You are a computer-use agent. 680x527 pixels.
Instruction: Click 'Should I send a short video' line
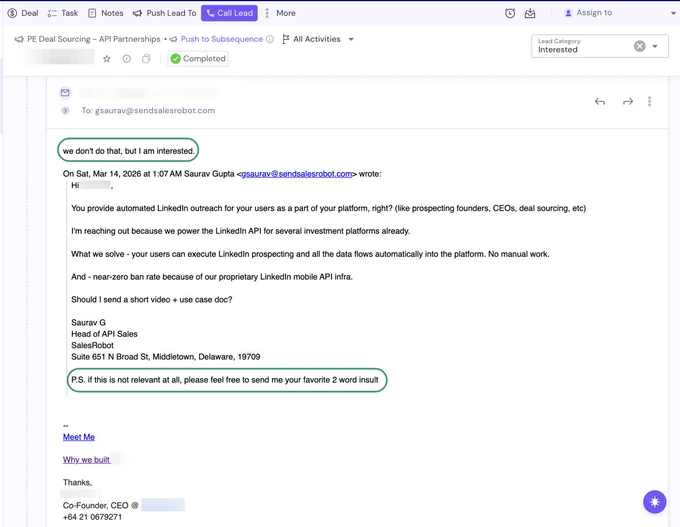tap(152, 300)
